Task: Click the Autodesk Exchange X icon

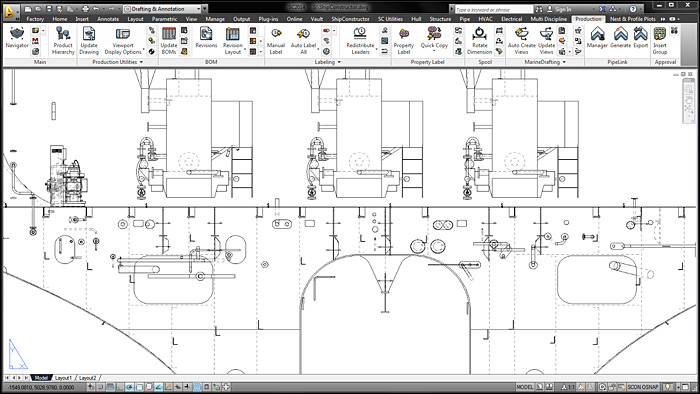Action: 602,9
